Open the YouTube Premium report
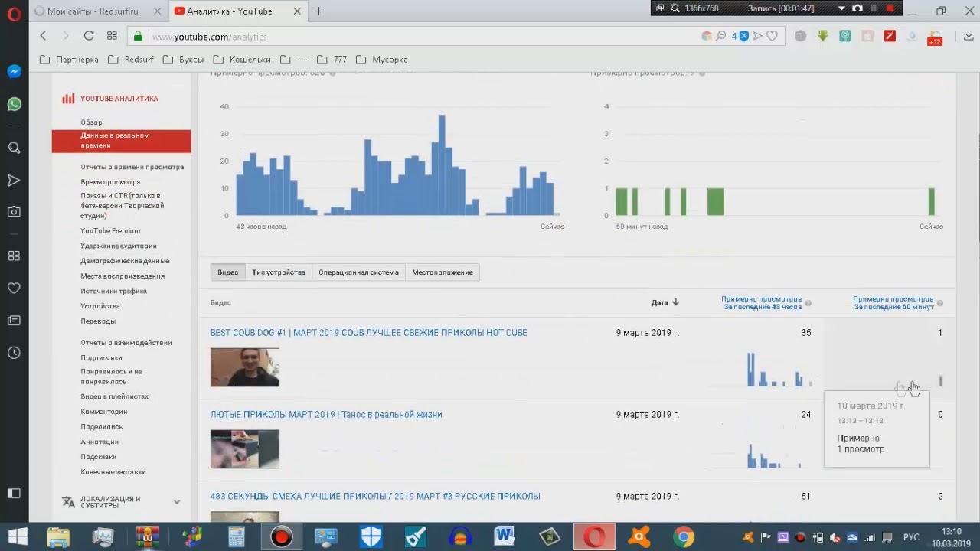The height and width of the screenshot is (551, 980). [110, 230]
